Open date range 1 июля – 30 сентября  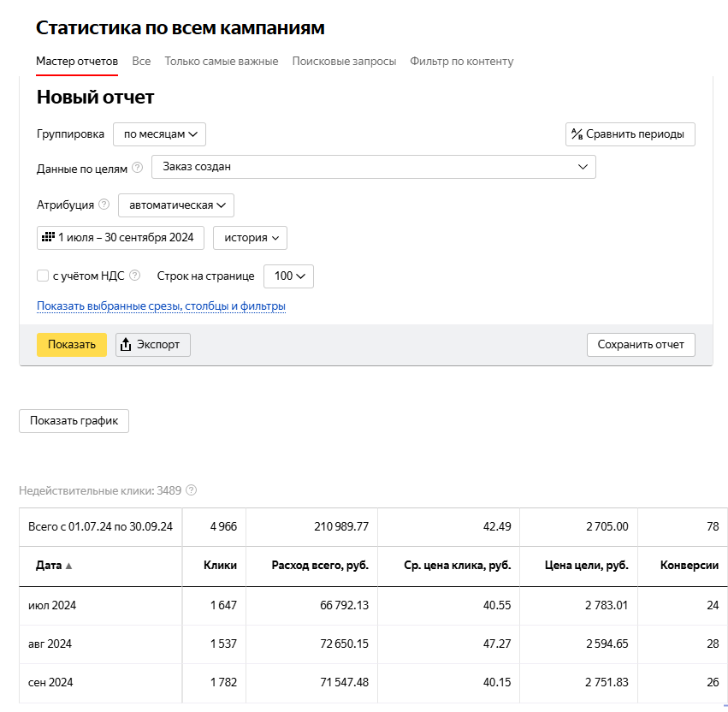tap(120, 237)
